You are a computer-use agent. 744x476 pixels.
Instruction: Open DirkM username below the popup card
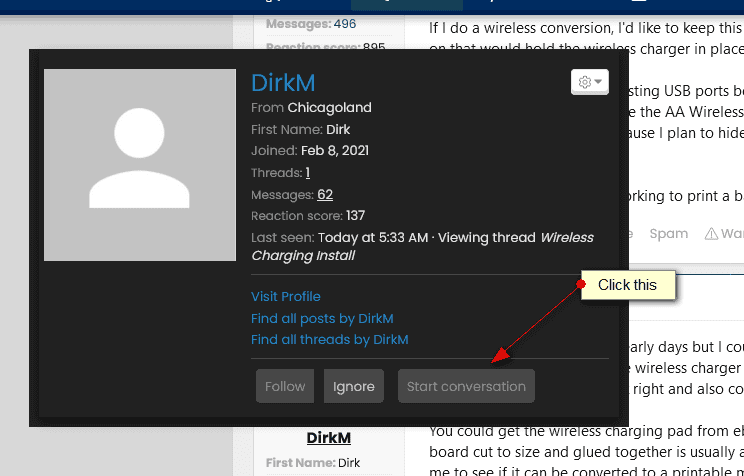[328, 438]
